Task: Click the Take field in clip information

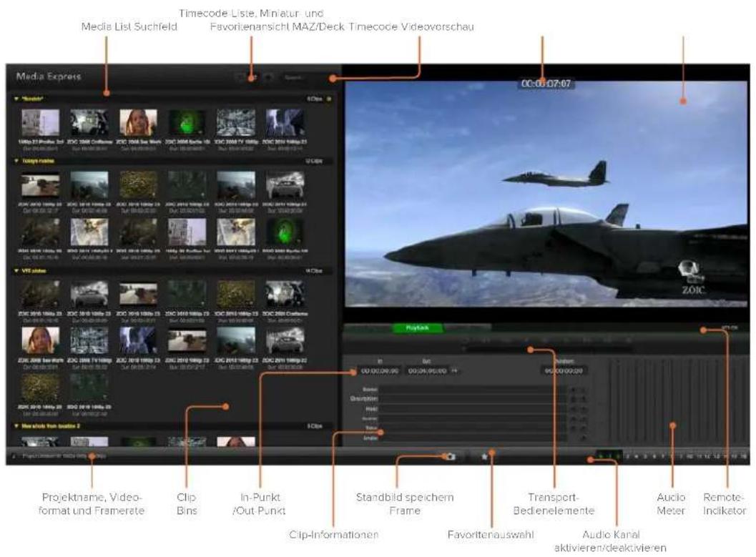Action: pos(473,428)
